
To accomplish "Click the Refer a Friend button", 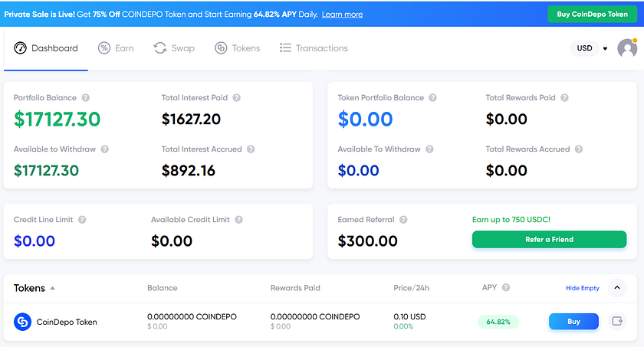I will pyautogui.click(x=549, y=240).
